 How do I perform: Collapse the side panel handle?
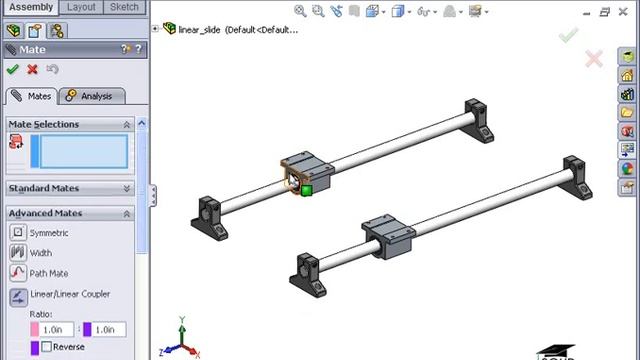[x=153, y=196]
